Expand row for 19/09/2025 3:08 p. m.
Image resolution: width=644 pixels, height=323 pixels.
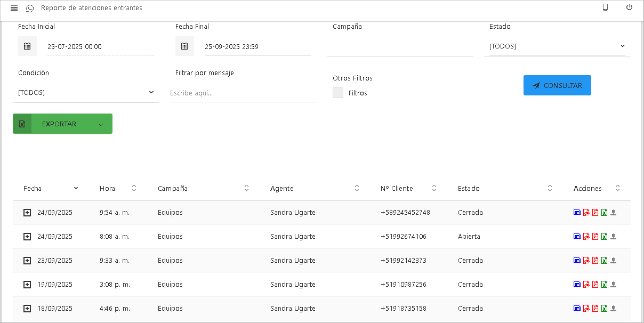coord(27,285)
